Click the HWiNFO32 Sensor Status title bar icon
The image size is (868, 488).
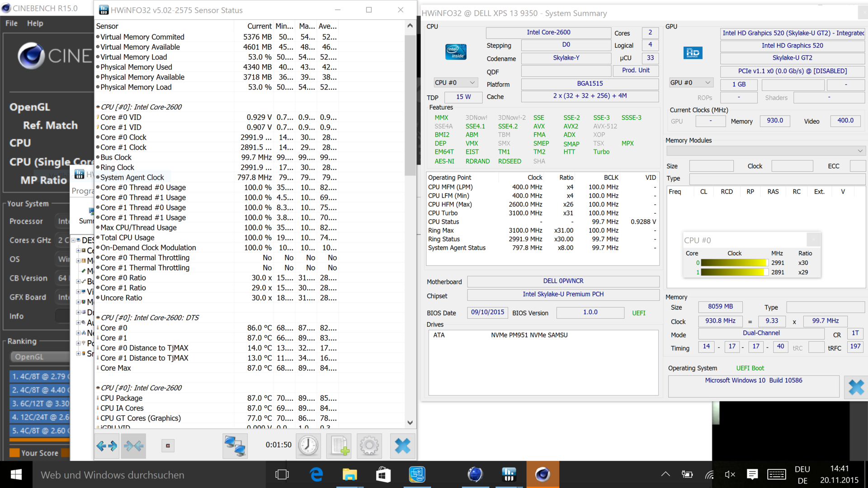[x=104, y=10]
